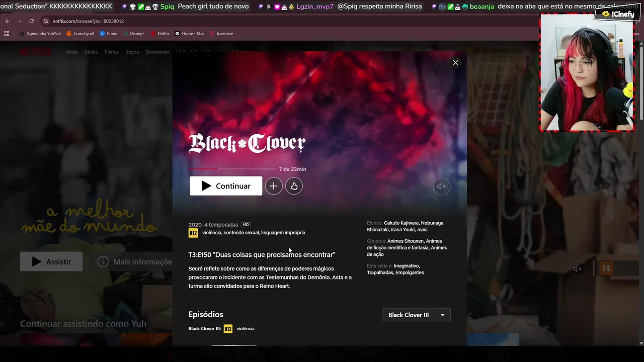Rate Black Clover with the thumbs up
Screen dimensions: 644x362
(x=294, y=186)
